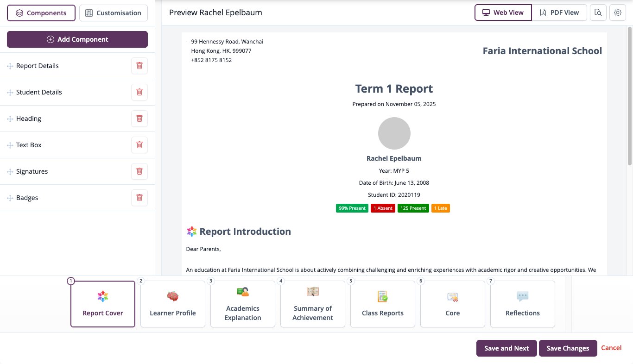Go to Learner Profile step

coord(173,304)
